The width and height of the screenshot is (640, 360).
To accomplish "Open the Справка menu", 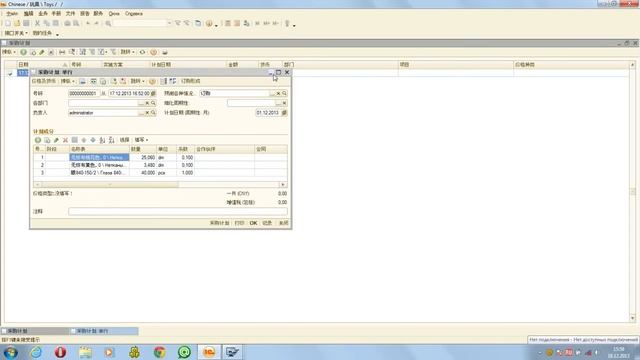I will 134,14.
